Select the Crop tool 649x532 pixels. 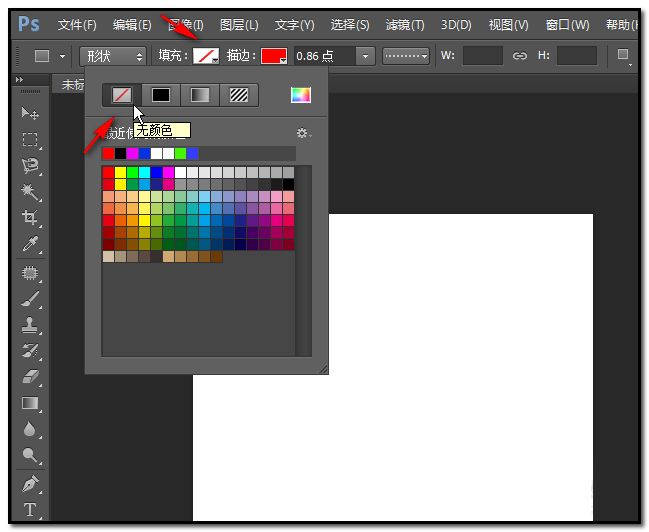pos(30,218)
